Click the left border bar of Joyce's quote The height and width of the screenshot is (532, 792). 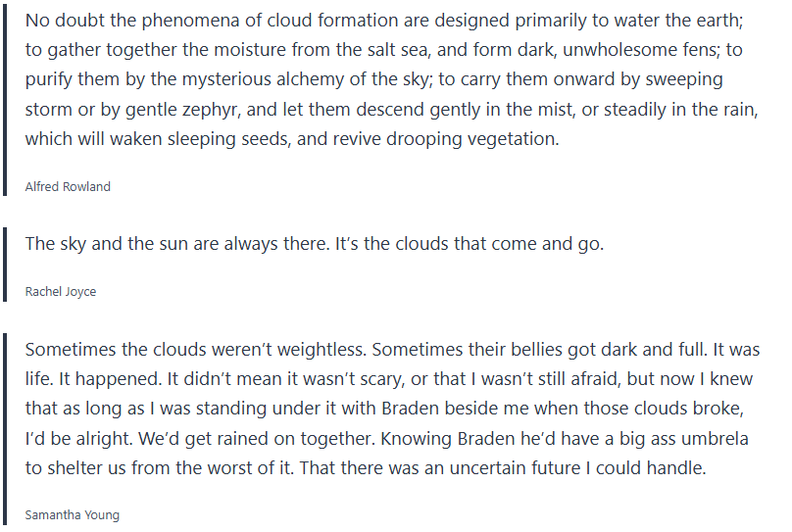(5, 263)
